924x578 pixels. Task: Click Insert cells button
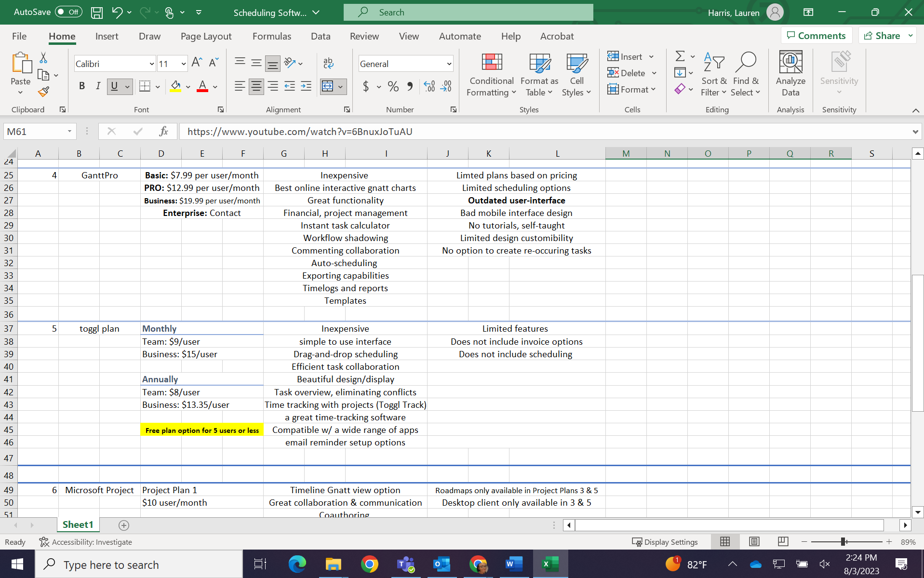pyautogui.click(x=625, y=56)
